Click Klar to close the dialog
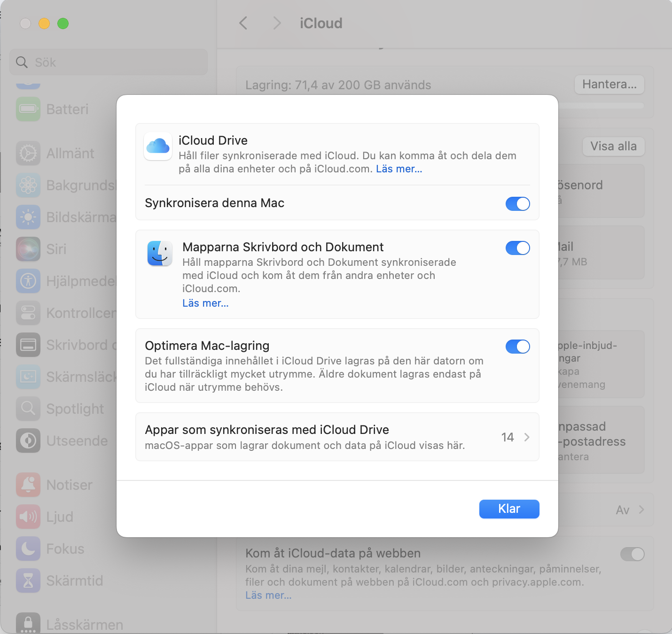The width and height of the screenshot is (672, 634). [509, 509]
